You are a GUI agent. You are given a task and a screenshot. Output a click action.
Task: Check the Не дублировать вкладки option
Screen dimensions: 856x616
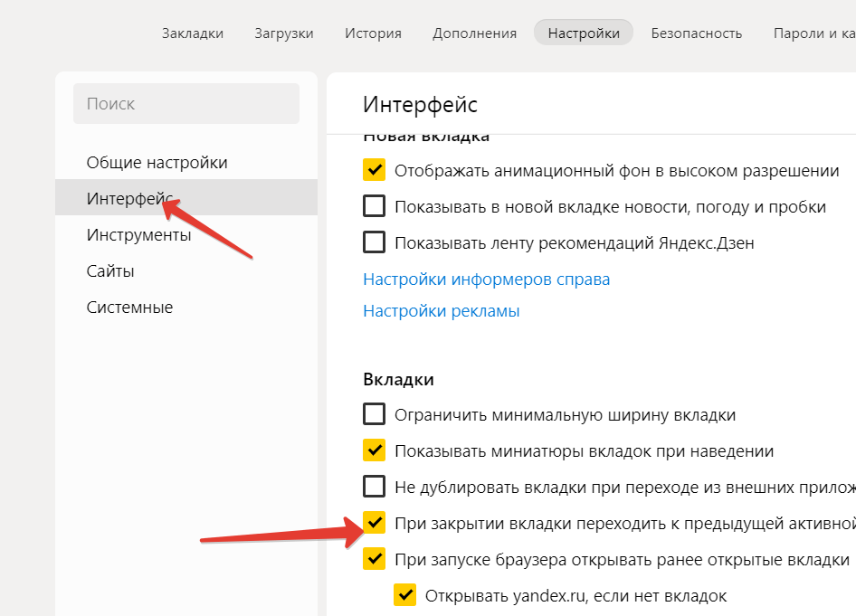click(374, 488)
